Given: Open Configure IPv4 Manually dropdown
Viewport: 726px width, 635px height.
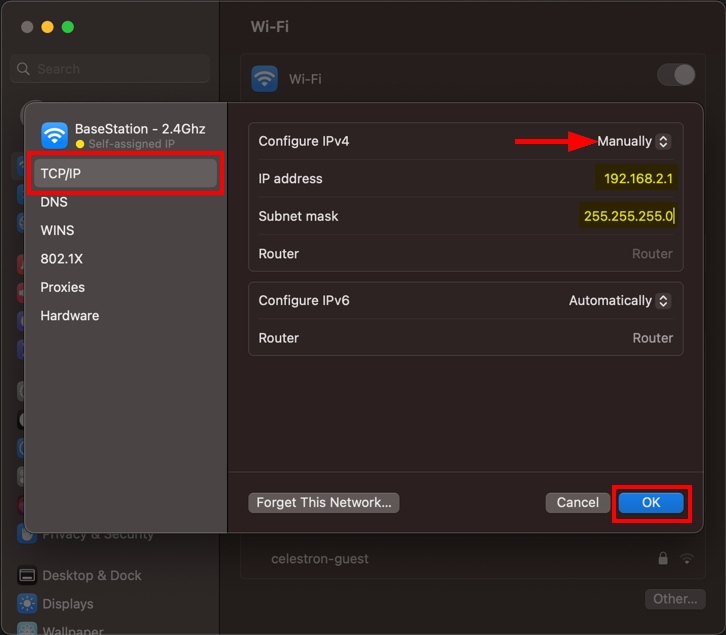Looking at the screenshot, I should 633,141.
